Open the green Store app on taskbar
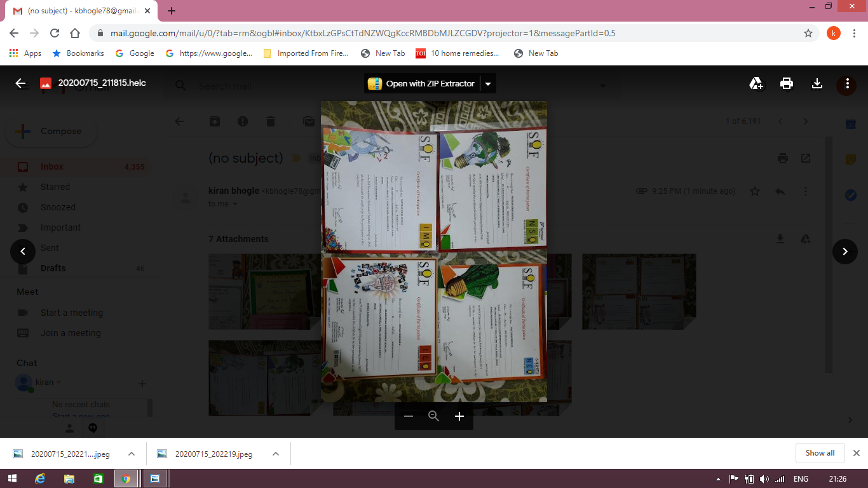This screenshot has width=868, height=488. [98, 478]
